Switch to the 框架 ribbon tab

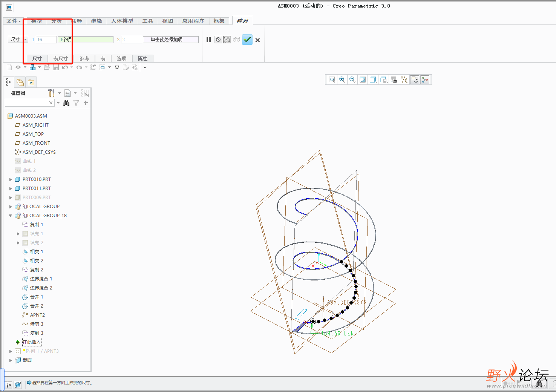click(x=219, y=21)
